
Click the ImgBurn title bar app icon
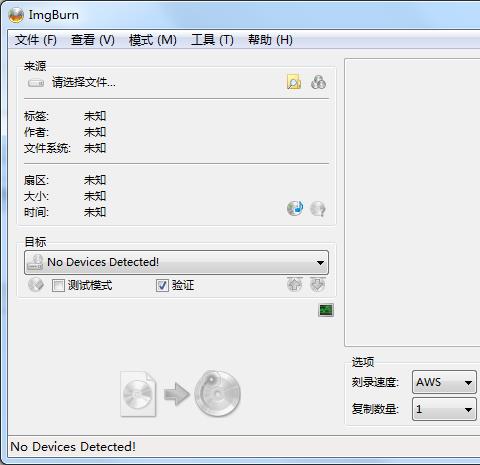pyautogui.click(x=16, y=15)
